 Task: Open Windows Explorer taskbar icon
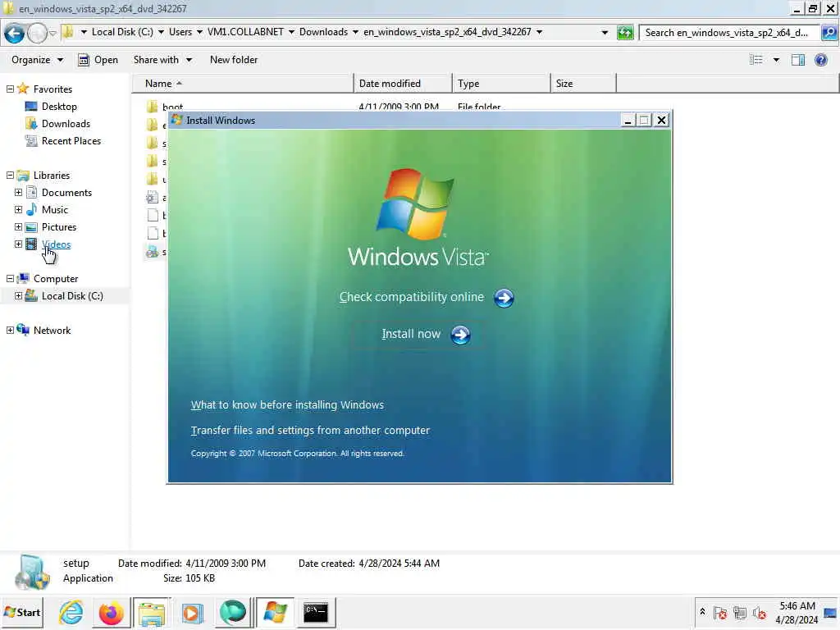coord(152,612)
